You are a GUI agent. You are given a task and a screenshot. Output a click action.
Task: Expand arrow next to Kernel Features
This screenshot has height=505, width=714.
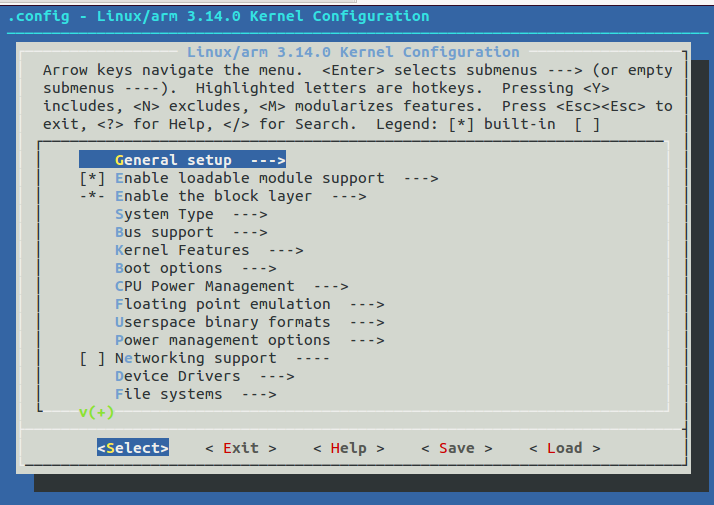(286, 250)
